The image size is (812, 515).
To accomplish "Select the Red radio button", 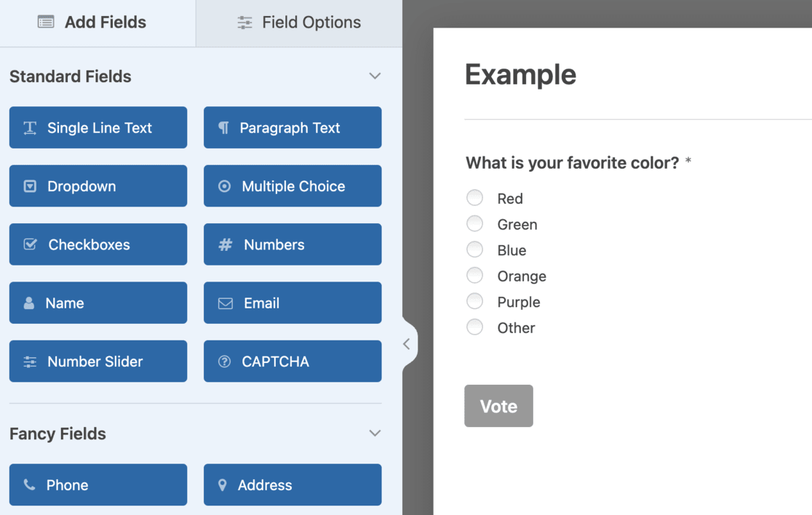I will tap(474, 197).
